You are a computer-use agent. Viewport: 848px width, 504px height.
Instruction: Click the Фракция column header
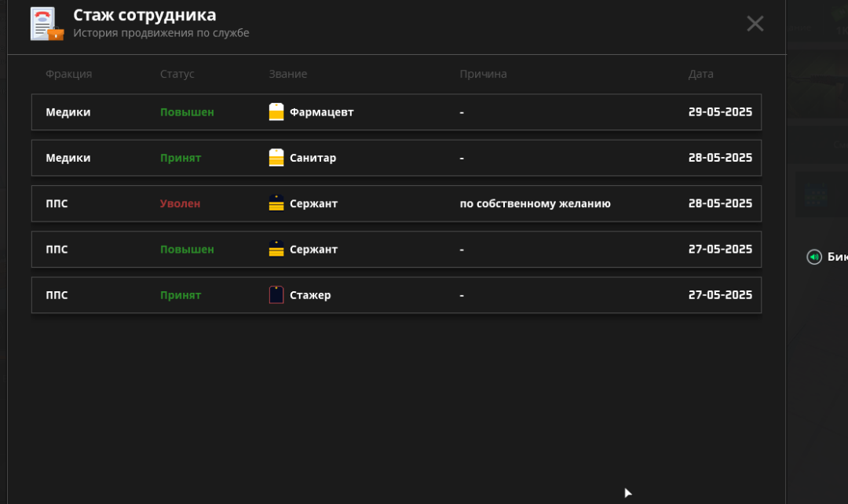click(68, 74)
